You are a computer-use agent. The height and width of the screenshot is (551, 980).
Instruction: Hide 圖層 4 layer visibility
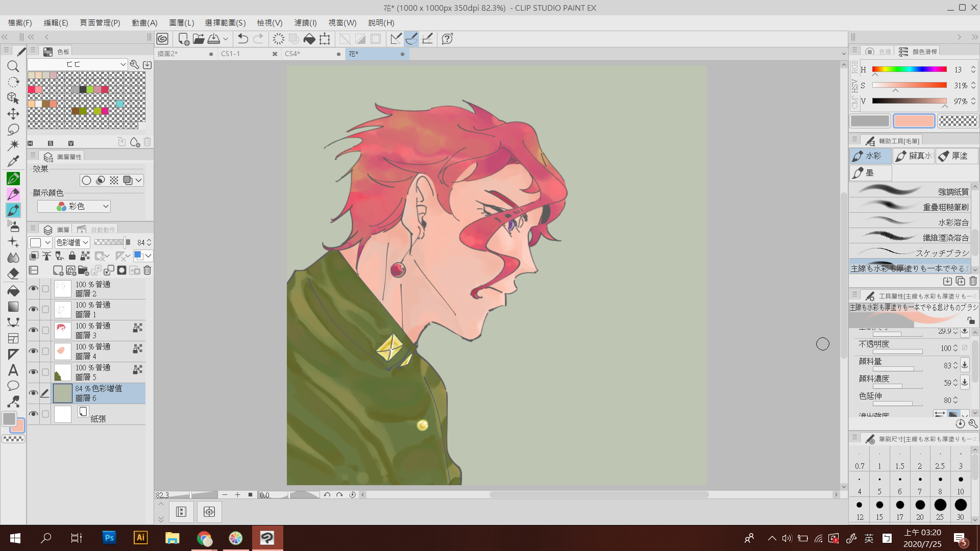[33, 352]
